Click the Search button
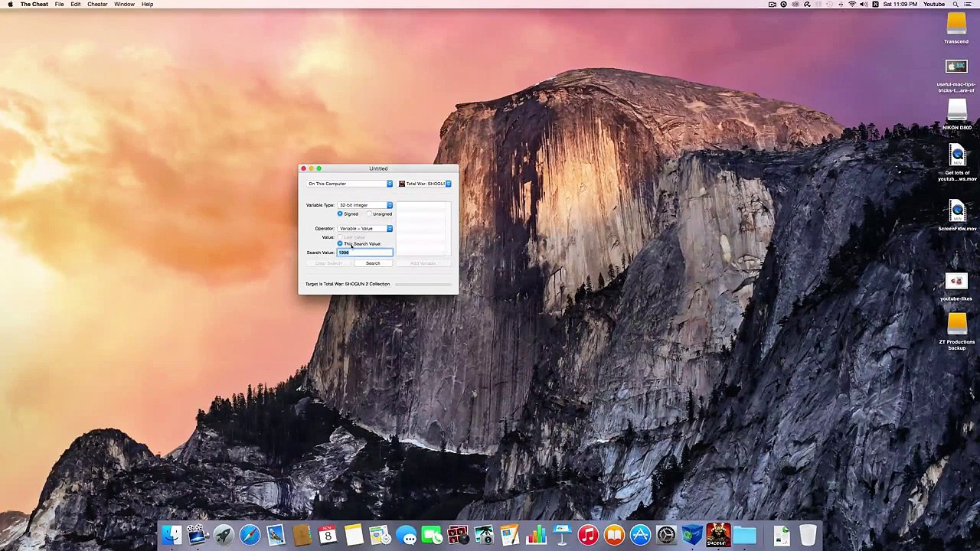 373,263
